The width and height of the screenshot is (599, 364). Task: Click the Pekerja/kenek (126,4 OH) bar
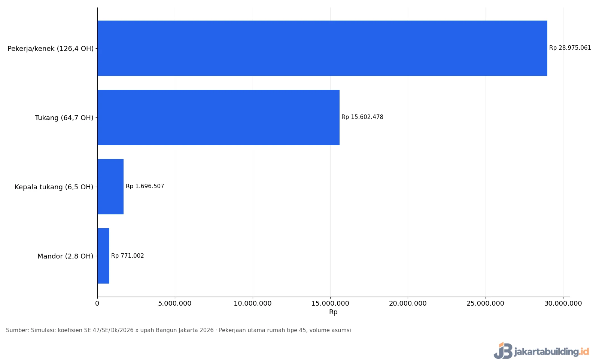[x=322, y=48]
